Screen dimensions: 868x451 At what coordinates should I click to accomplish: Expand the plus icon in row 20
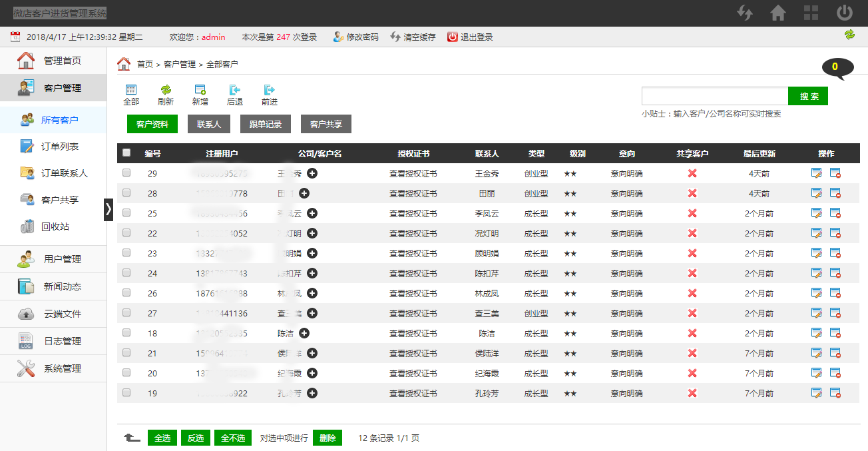(312, 373)
